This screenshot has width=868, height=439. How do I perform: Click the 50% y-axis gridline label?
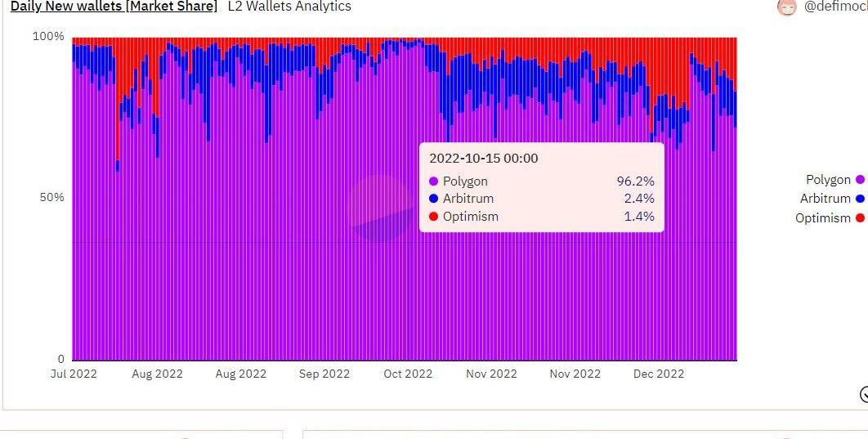51,198
